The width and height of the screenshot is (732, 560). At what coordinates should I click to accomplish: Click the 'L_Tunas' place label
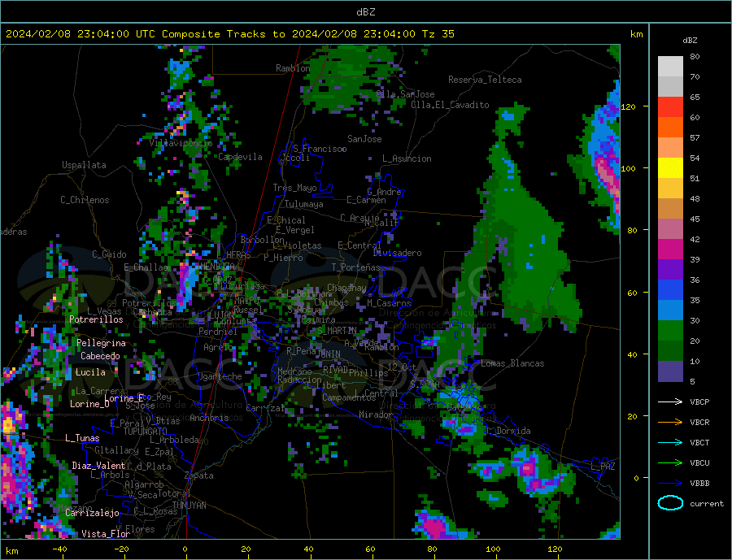click(x=82, y=438)
